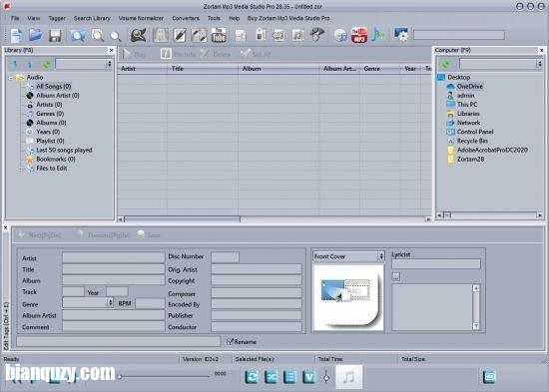Click the Artist input field
The width and height of the screenshot is (549, 392).
click(114, 258)
